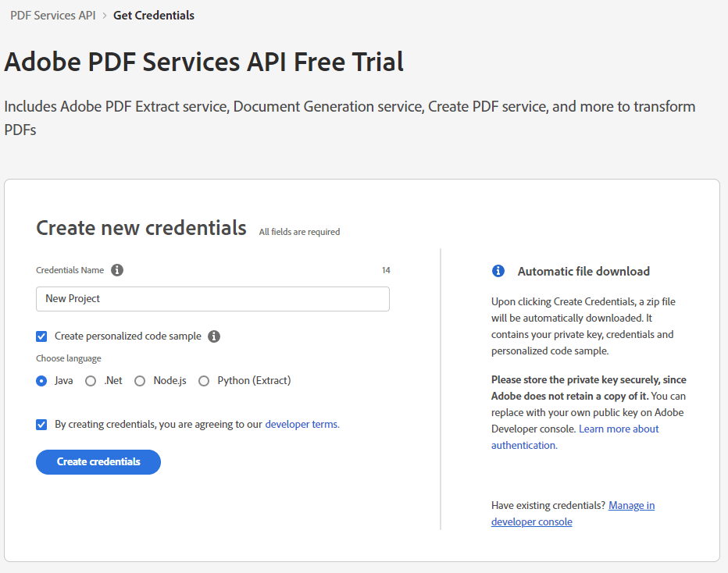This screenshot has height=573, width=728.
Task: Toggle the developer terms agreement checkbox
Action: [41, 425]
